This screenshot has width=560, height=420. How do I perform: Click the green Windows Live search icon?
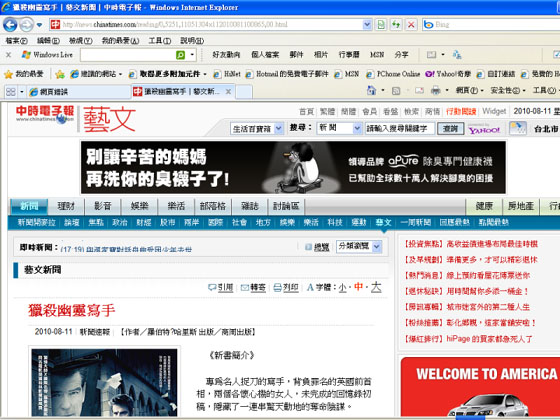pyautogui.click(x=181, y=55)
